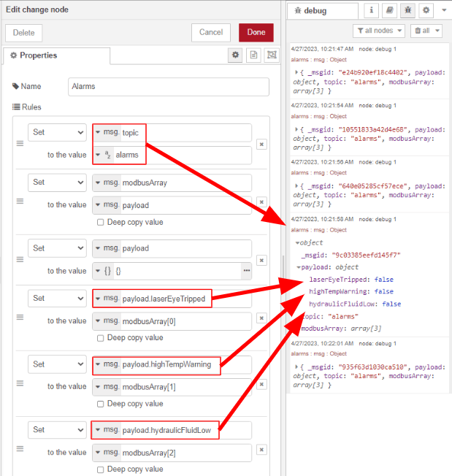Image resolution: width=452 pixels, height=476 pixels.
Task: Open node description document icon
Action: point(253,55)
